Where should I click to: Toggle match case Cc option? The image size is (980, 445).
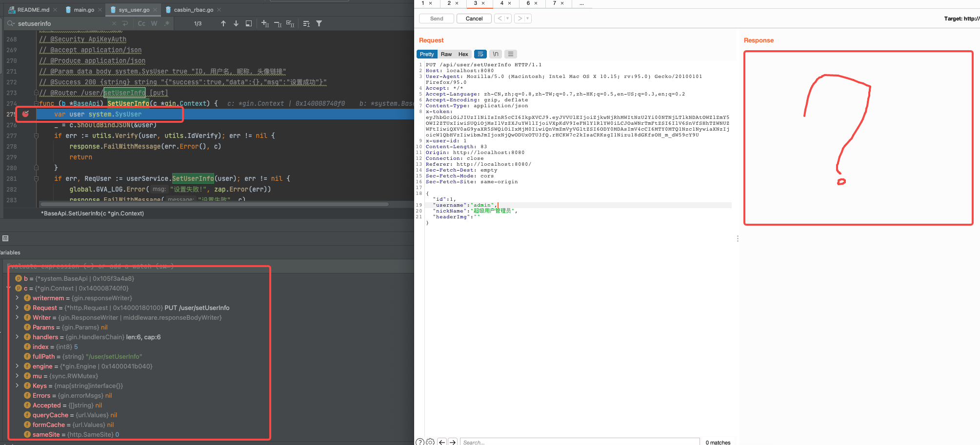(141, 23)
